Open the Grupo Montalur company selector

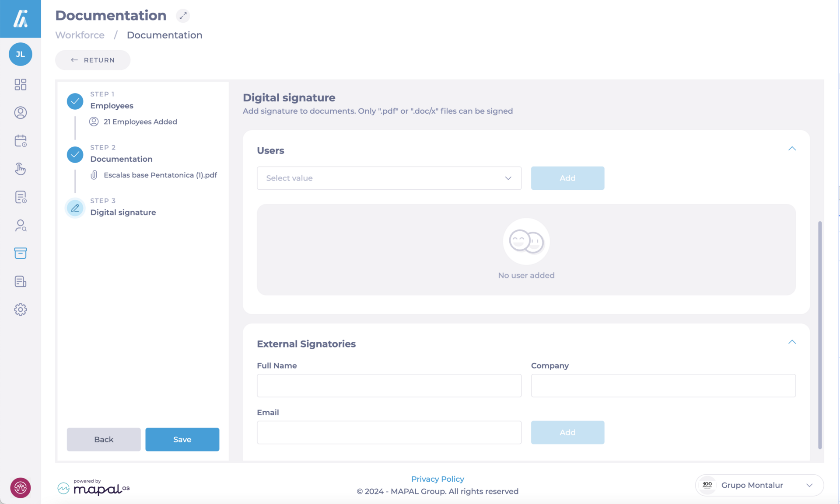click(x=759, y=485)
